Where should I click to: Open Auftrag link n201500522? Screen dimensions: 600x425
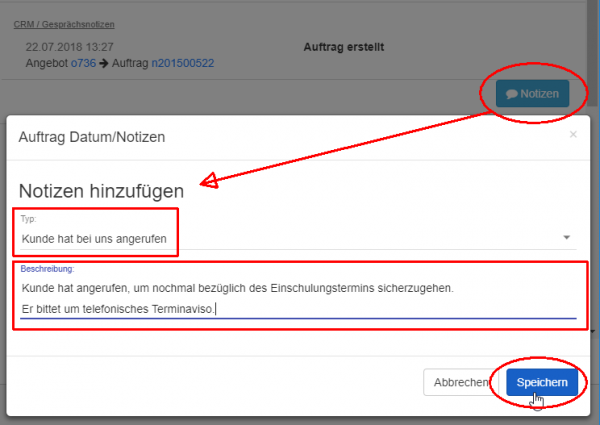(x=183, y=63)
